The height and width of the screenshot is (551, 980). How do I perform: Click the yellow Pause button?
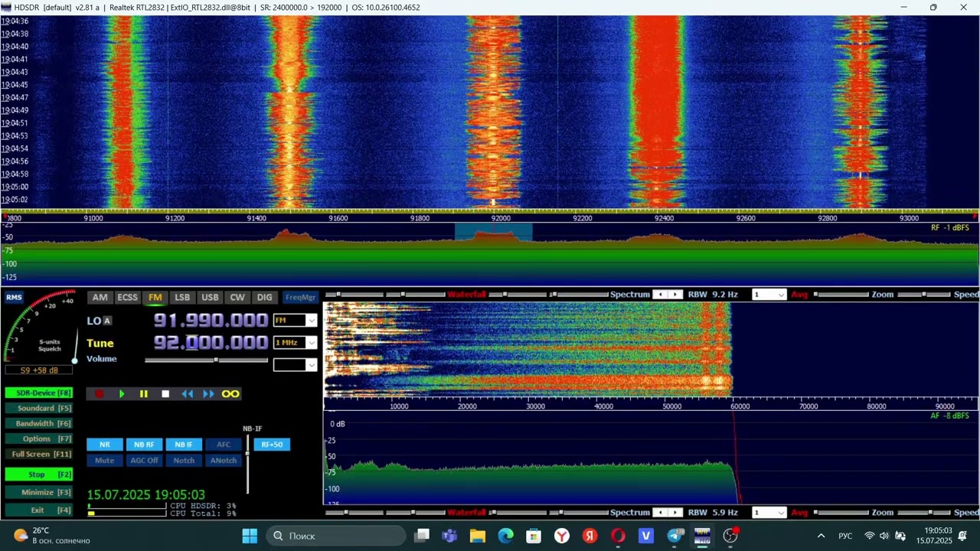point(143,393)
